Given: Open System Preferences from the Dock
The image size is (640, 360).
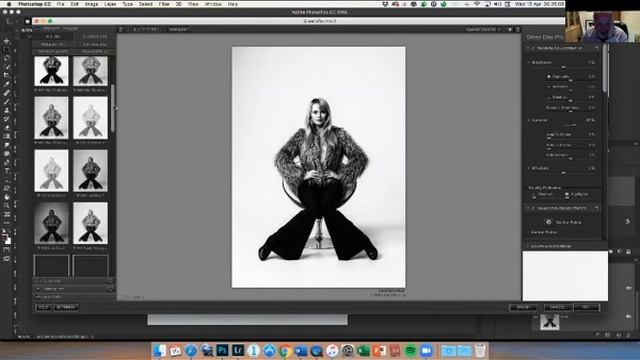Looking at the screenshot, I should click(348, 350).
